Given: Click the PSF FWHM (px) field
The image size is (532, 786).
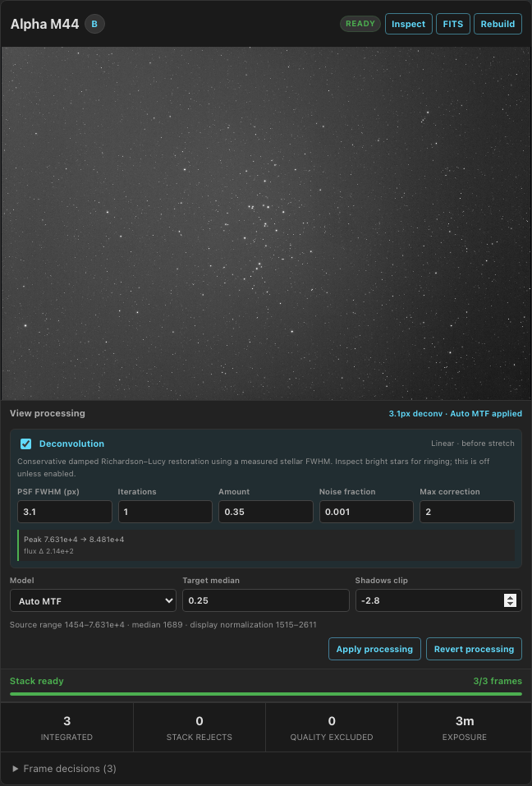Looking at the screenshot, I should pos(65,512).
